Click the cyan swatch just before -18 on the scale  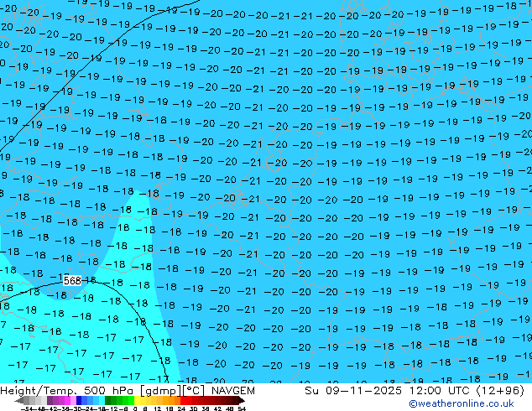tap(102, 400)
